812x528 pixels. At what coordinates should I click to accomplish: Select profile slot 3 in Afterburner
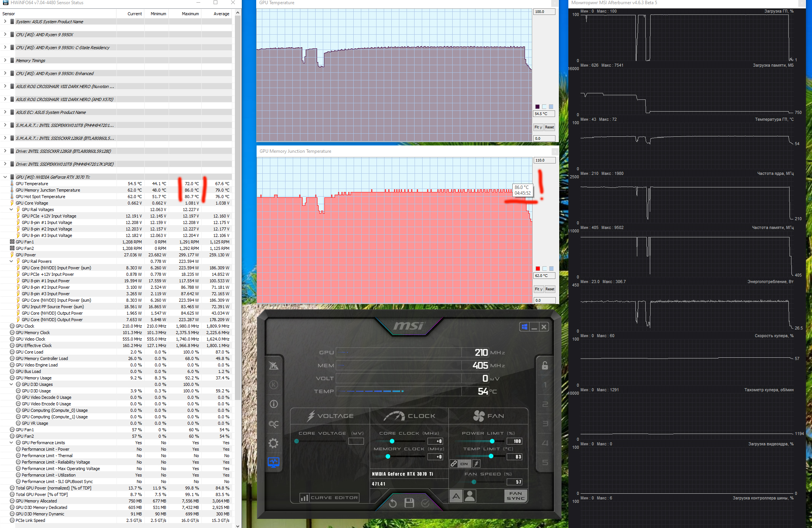[545, 423]
